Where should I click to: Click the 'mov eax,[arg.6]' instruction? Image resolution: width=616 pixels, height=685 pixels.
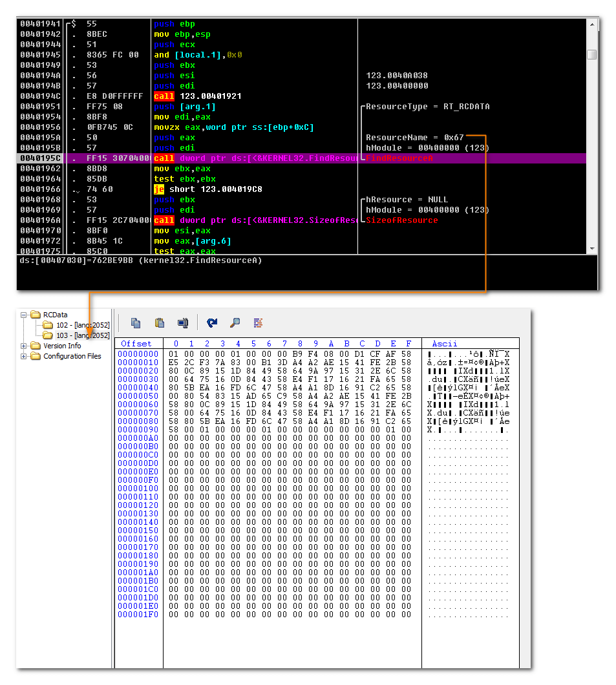[192, 241]
